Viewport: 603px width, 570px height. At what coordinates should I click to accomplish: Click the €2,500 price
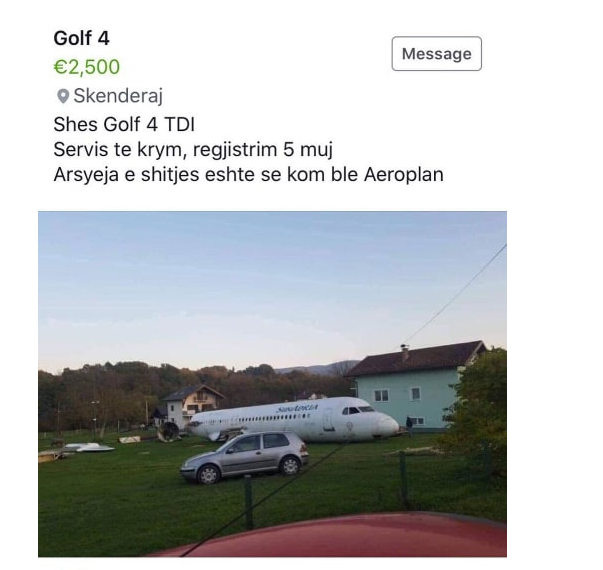(x=87, y=67)
